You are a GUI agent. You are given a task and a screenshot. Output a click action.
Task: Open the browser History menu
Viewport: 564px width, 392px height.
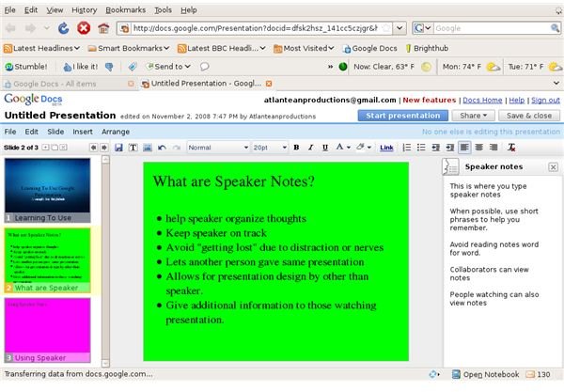pos(85,10)
